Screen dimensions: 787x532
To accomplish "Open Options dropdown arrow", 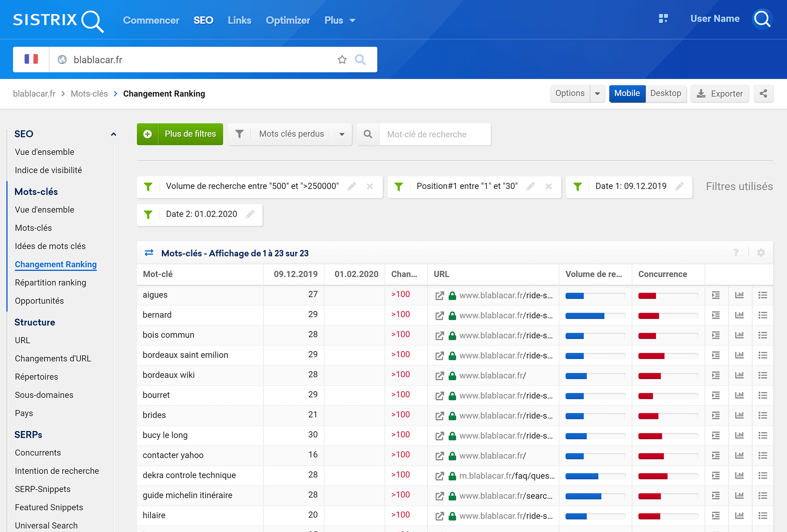I will coord(598,93).
